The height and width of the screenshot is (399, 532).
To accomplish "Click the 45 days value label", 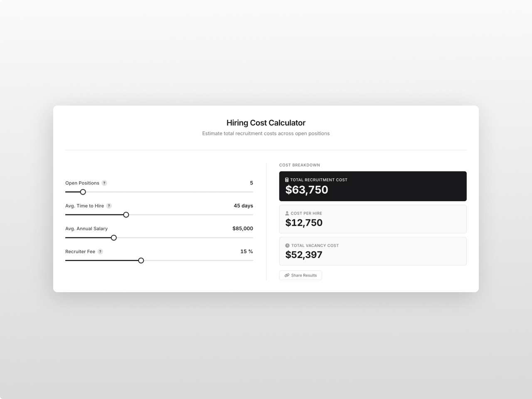I will pyautogui.click(x=243, y=205).
